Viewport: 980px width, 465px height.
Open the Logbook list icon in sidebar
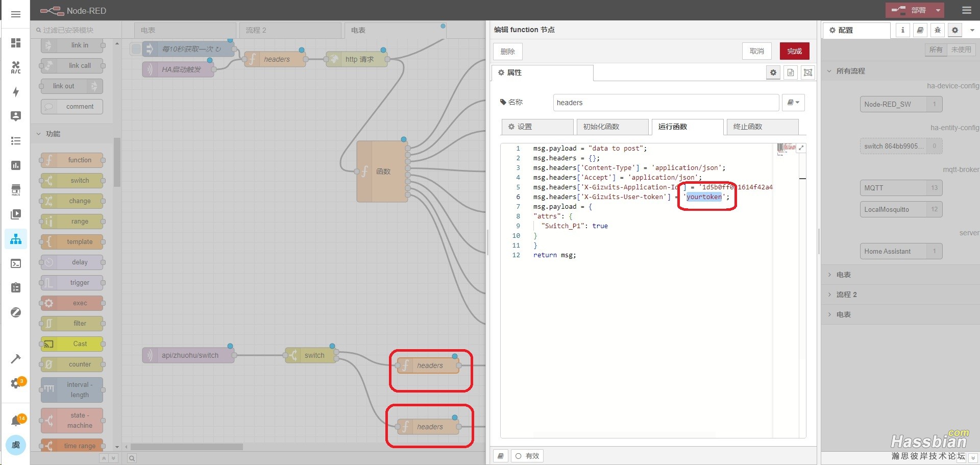pos(16,141)
